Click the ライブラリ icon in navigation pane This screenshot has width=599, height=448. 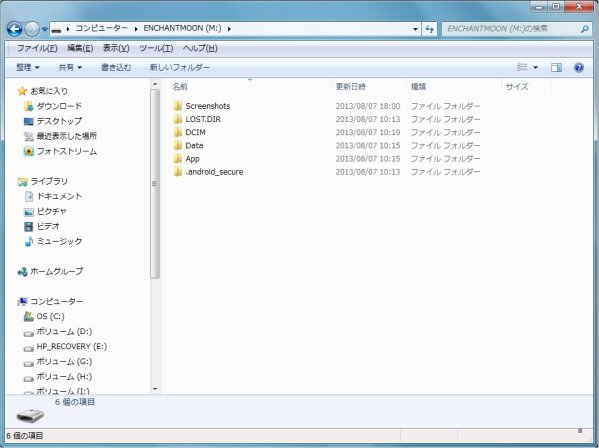coord(23,181)
